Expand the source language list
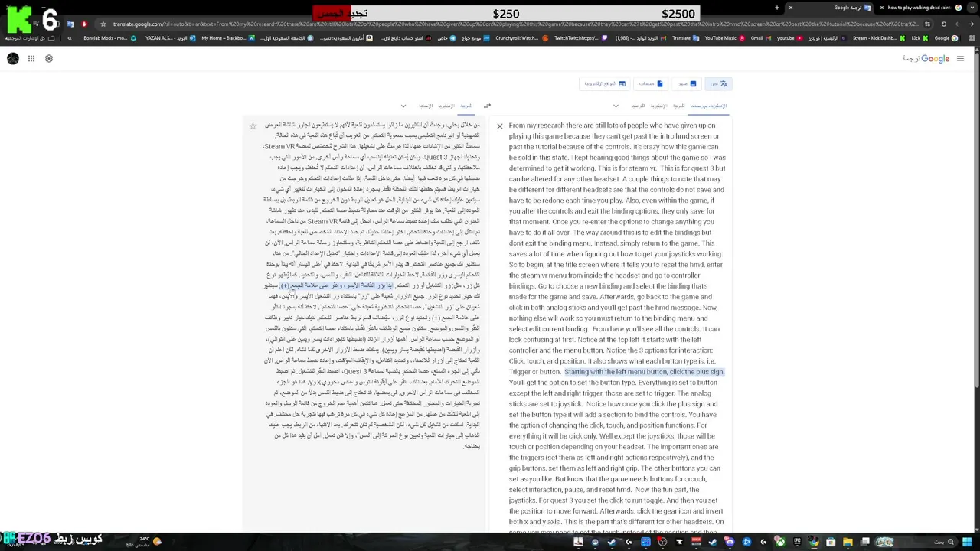Screen dimensions: 980x551 616,106
